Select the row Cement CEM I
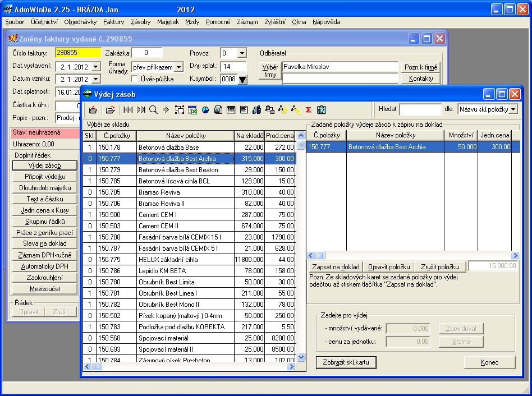Viewport: 532px width, 396px height. (x=189, y=215)
